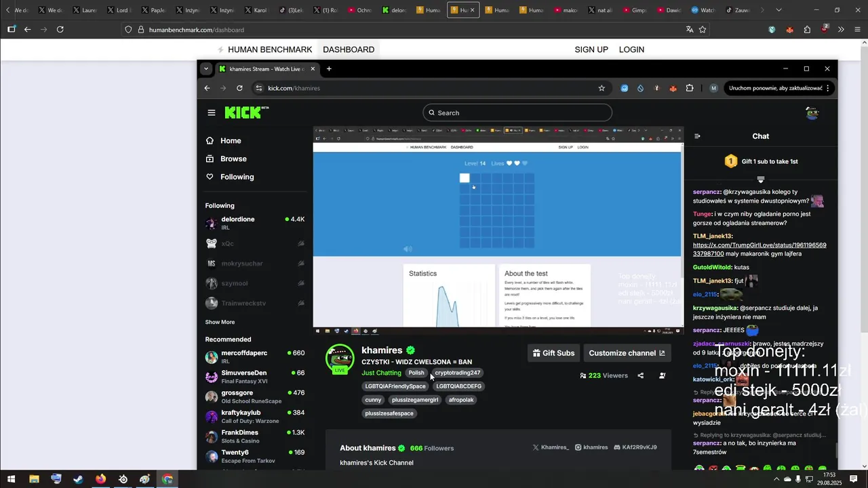Open the Windows Start menu
The image size is (868, 488).
[x=12, y=479]
